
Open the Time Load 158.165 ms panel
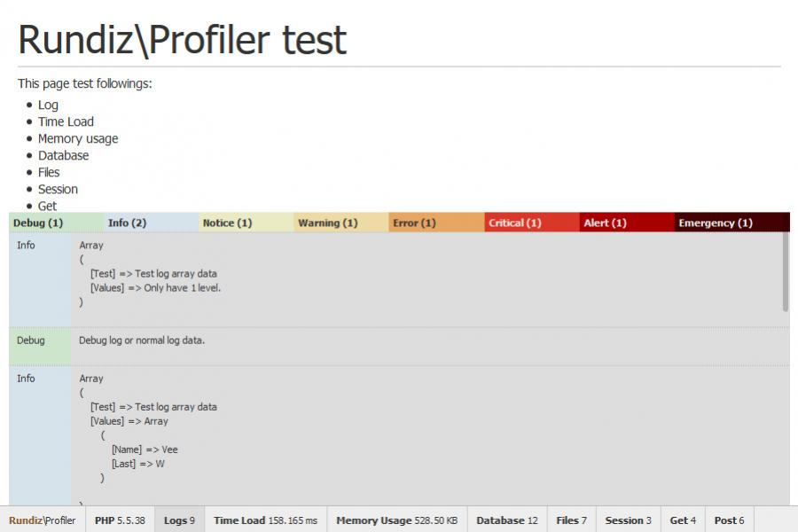tap(266, 520)
